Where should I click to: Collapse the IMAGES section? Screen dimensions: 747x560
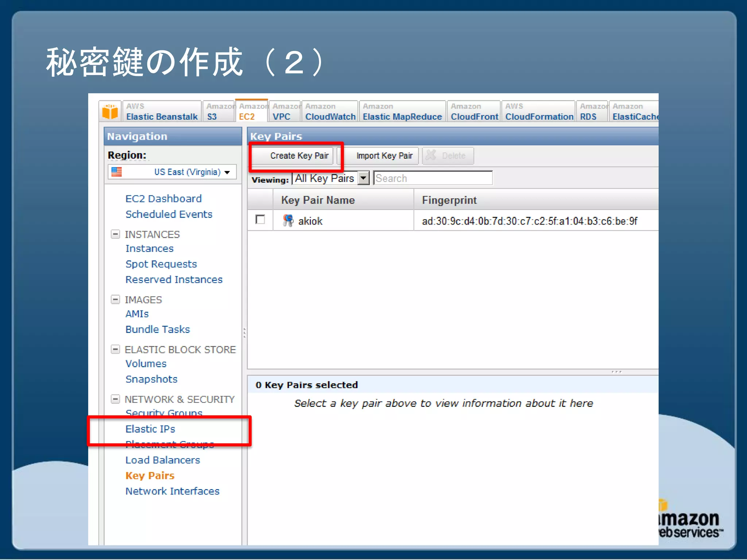(115, 299)
